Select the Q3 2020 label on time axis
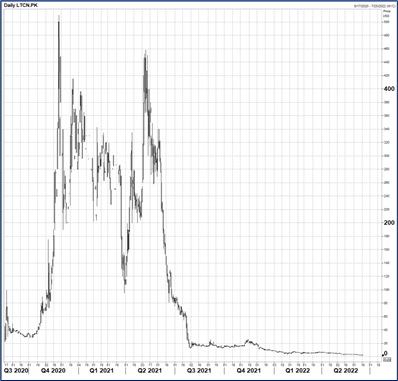This screenshot has width=398, height=381. point(16,371)
